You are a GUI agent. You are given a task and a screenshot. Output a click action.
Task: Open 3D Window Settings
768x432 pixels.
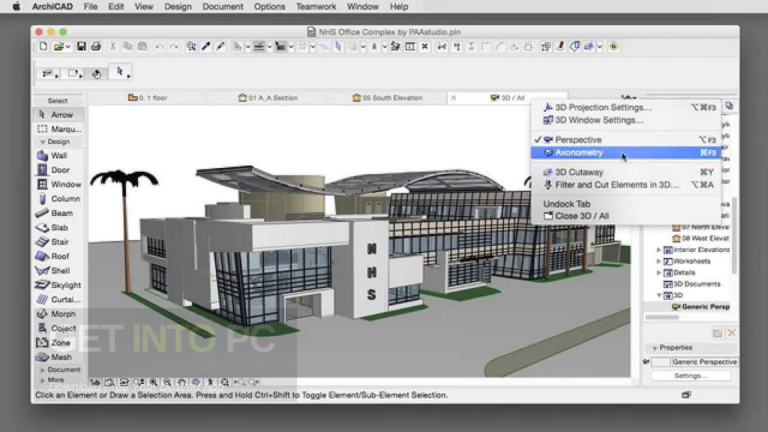[625, 120]
